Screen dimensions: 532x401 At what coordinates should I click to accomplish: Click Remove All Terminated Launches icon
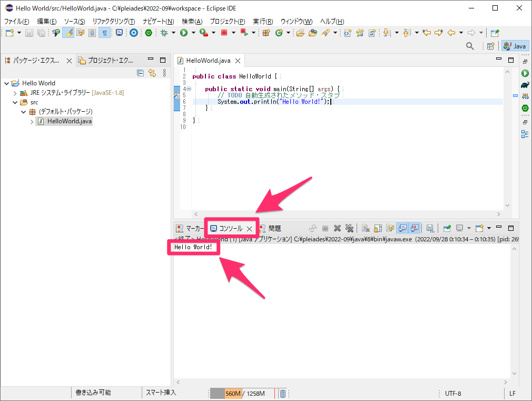(349, 228)
